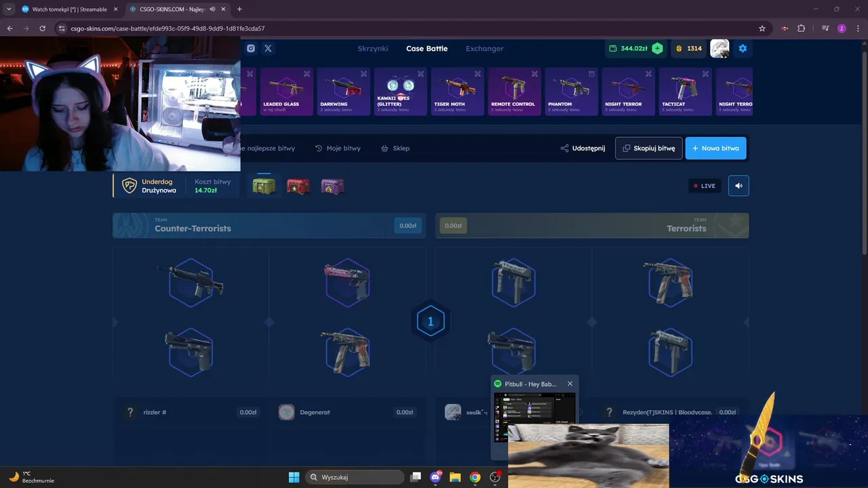The height and width of the screenshot is (488, 868).
Task: Open the Instagram social link icon
Action: pyautogui.click(x=251, y=48)
